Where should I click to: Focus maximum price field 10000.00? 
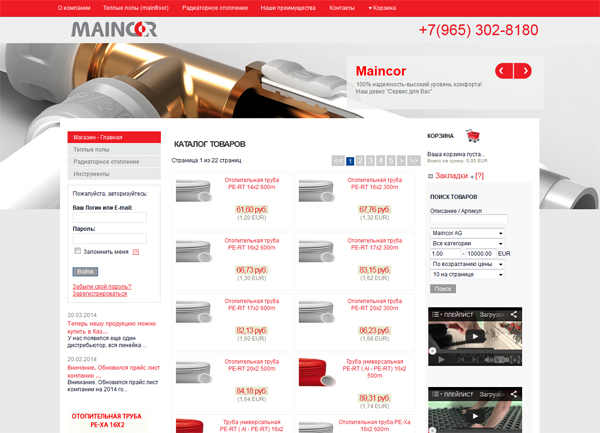[481, 254]
